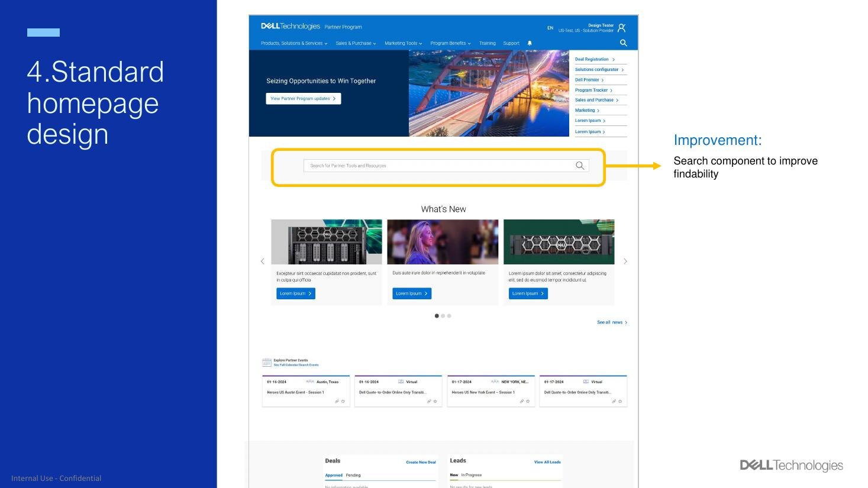868x488 pixels.
Task: Go to previous What's New slide
Action: tap(263, 261)
